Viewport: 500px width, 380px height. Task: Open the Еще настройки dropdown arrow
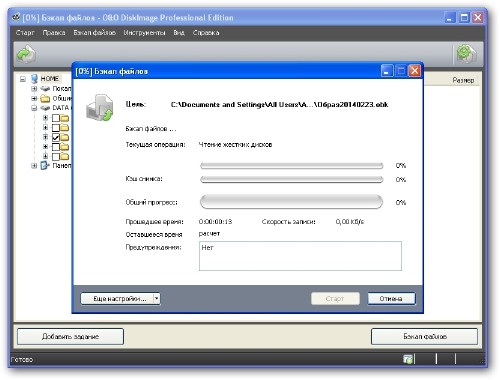(156, 298)
